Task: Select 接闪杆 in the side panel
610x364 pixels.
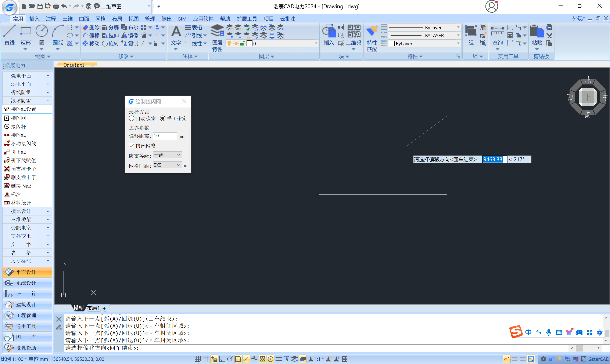Action: (x=18, y=127)
